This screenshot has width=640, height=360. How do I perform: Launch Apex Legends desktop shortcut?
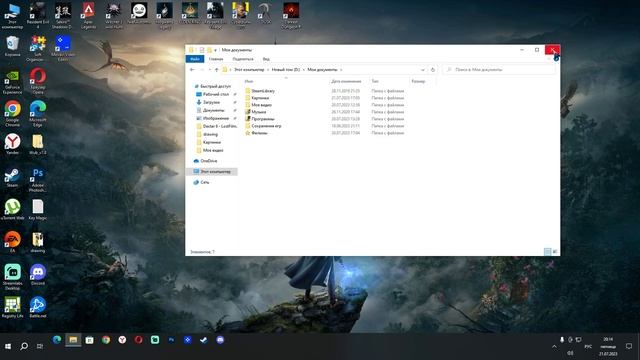(88, 16)
